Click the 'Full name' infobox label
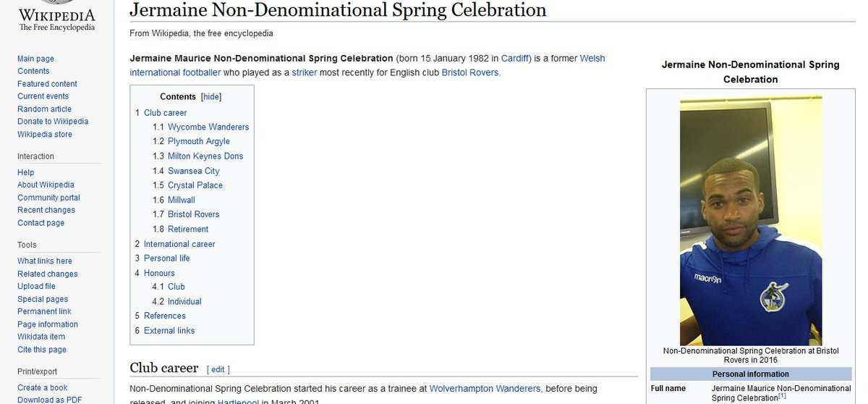The width and height of the screenshot is (868, 404). point(668,389)
